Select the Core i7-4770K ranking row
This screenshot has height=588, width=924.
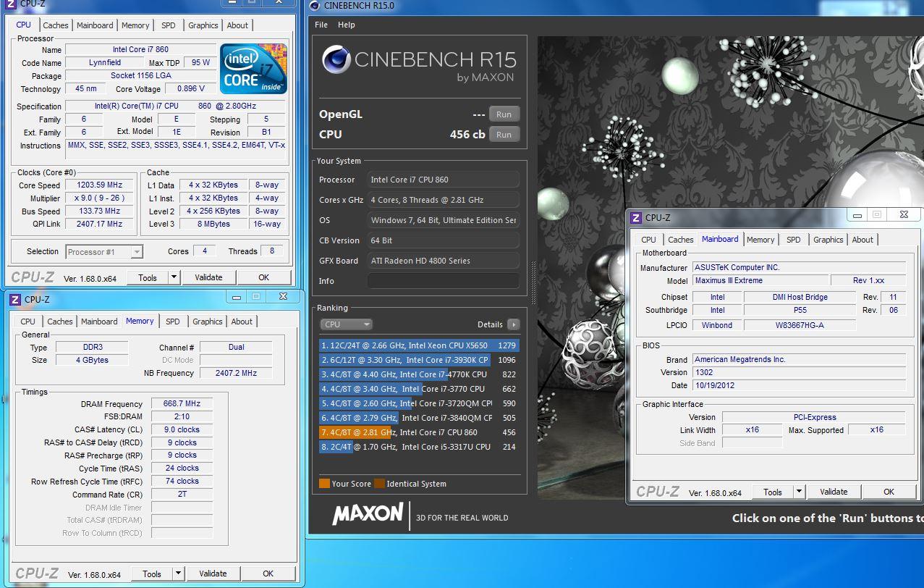tap(419, 374)
